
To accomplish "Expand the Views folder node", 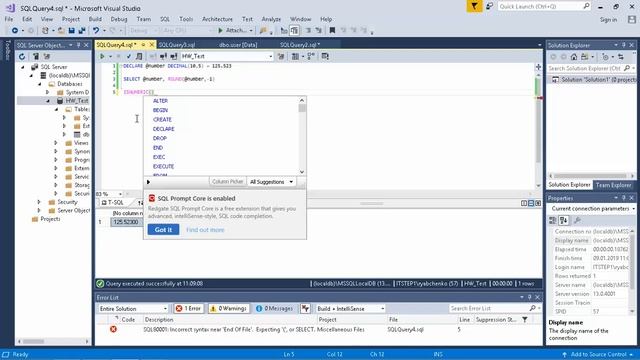I will click(x=56, y=143).
